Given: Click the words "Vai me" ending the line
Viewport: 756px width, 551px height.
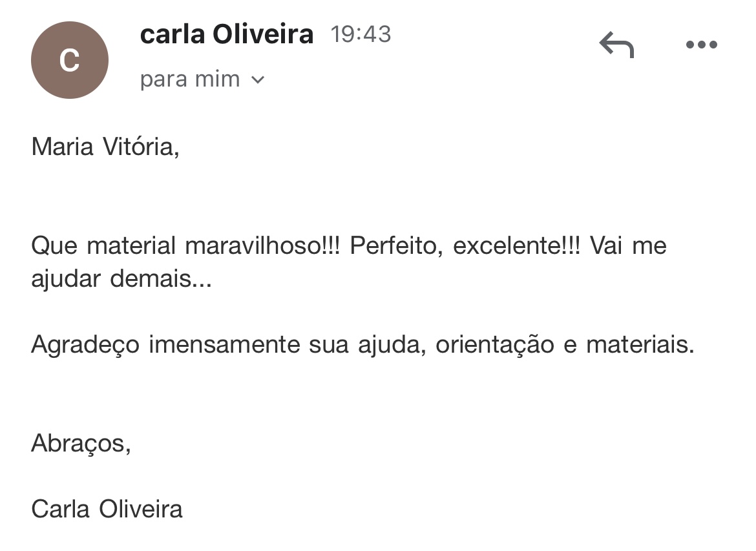Looking at the screenshot, I should coord(628,245).
